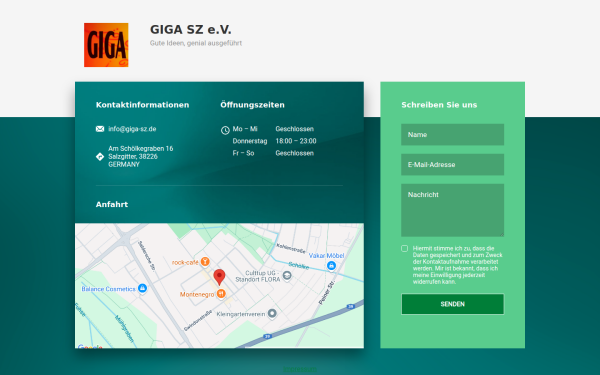Click the tagline Gute Ideen, genial ausgeführt
The image size is (600, 375).
[x=196, y=43]
